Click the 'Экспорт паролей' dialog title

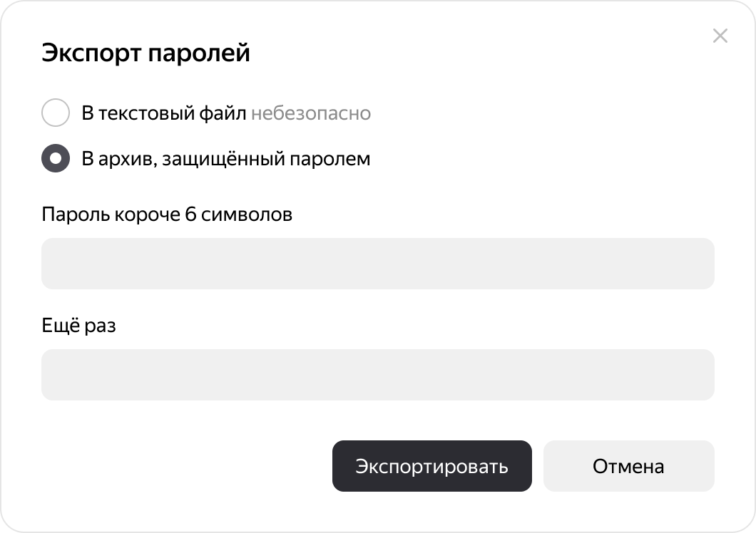tap(145, 53)
